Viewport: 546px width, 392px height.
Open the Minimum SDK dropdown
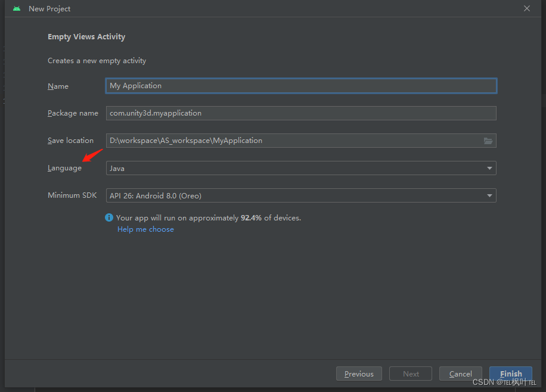(x=301, y=195)
